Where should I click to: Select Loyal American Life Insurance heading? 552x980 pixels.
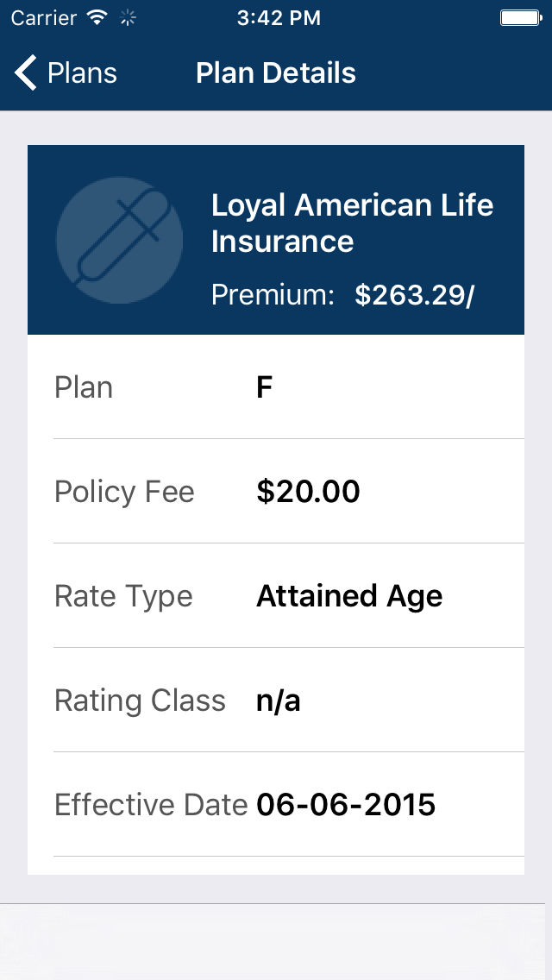click(352, 223)
